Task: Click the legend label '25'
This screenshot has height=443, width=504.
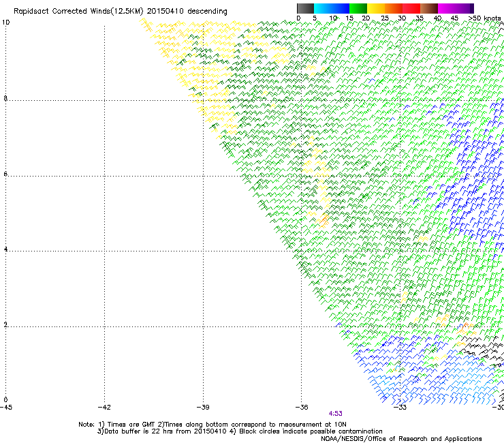Action: pos(385,18)
